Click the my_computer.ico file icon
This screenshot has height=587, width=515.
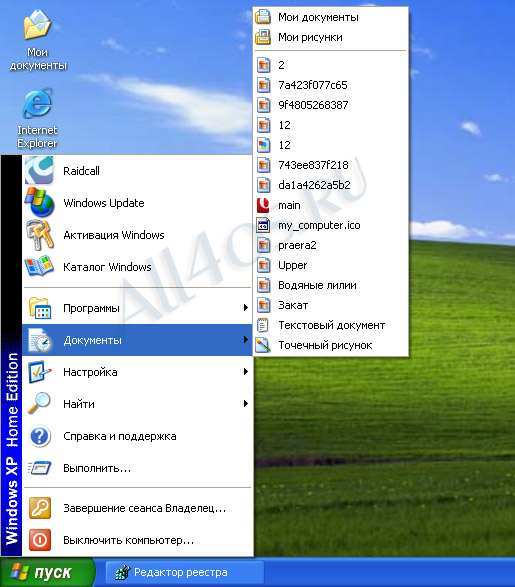point(263,225)
